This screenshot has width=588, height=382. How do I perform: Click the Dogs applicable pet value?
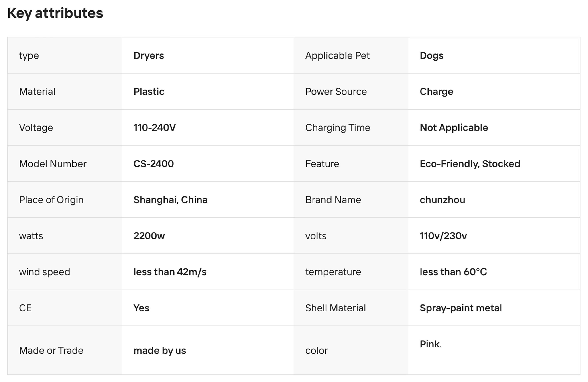431,56
